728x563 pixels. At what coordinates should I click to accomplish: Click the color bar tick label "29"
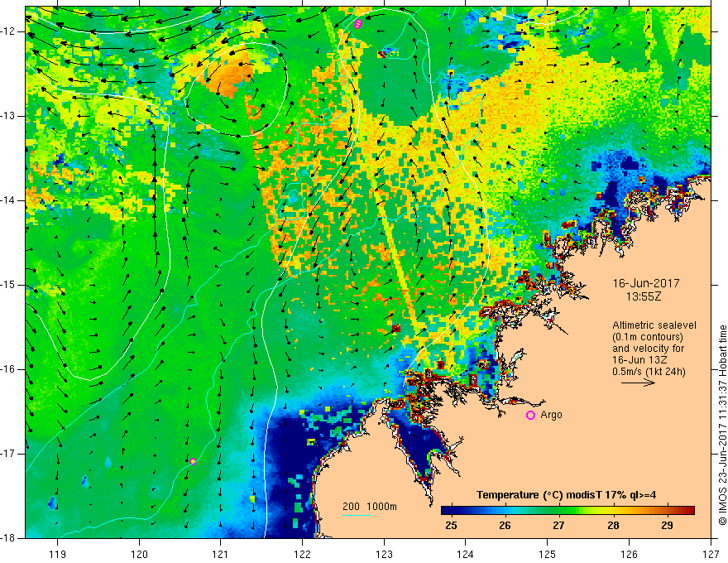coord(667,526)
